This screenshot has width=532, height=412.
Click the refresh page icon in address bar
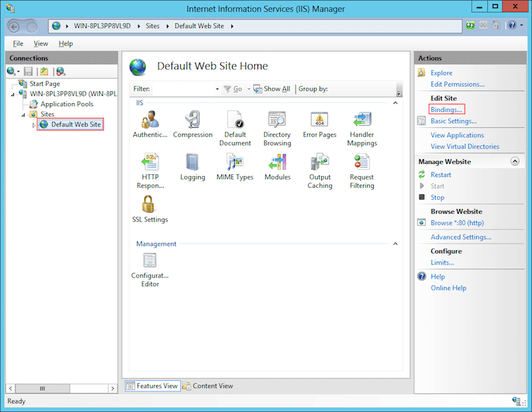pyautogui.click(x=470, y=25)
